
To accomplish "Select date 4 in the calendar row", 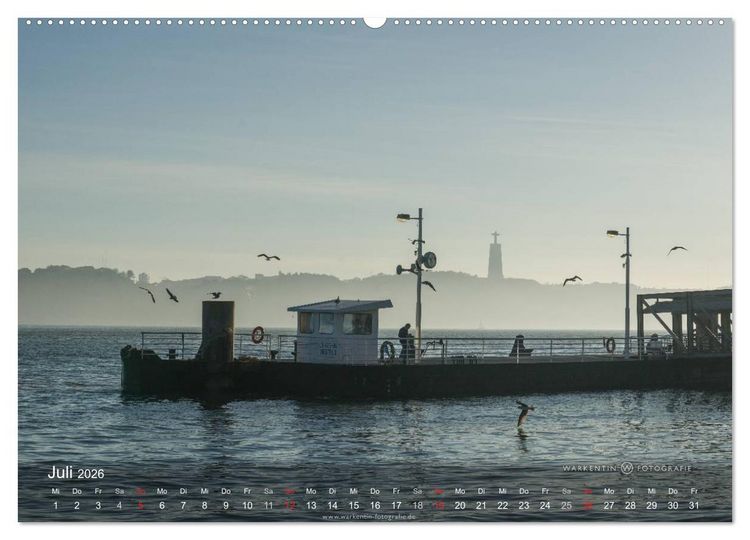I will [119, 505].
